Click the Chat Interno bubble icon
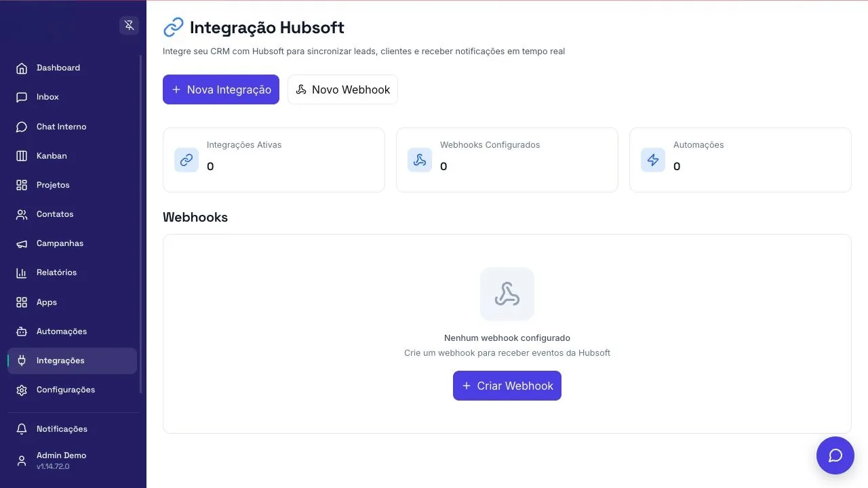Viewport: 868px width, 488px height. click(22, 127)
